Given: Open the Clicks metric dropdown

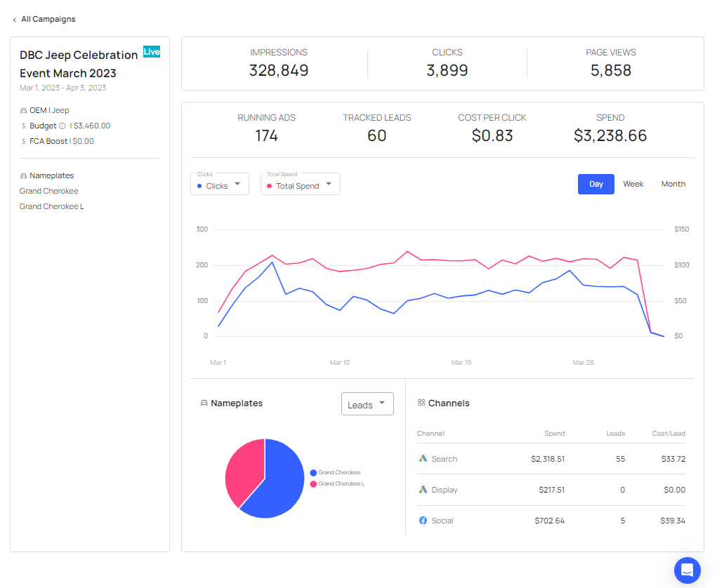Looking at the screenshot, I should (x=219, y=183).
